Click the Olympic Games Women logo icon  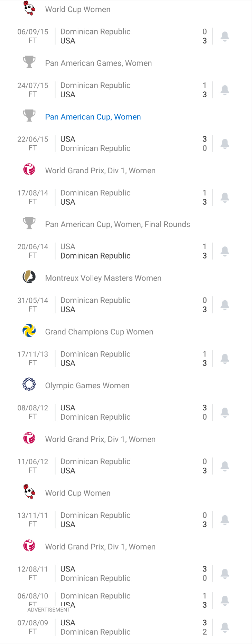pos(29,384)
